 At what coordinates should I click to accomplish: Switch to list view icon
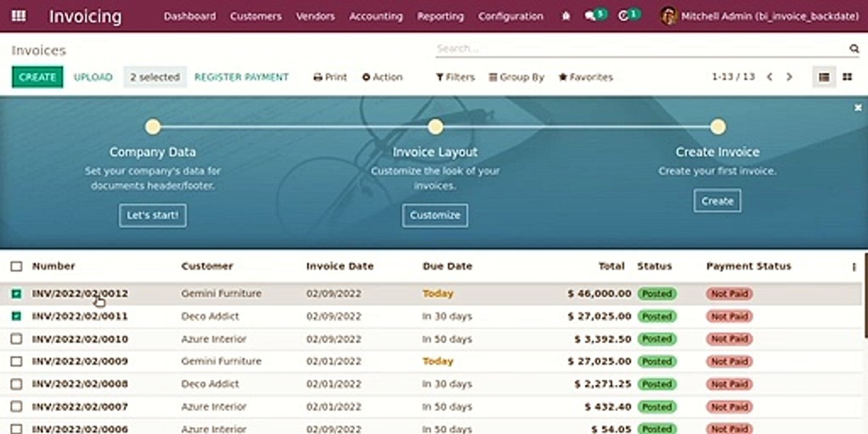click(x=824, y=77)
